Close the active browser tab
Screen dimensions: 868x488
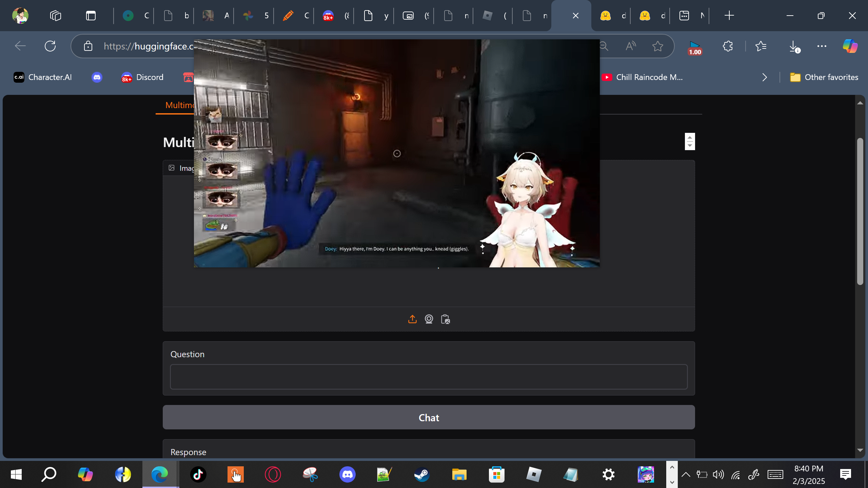tap(575, 16)
